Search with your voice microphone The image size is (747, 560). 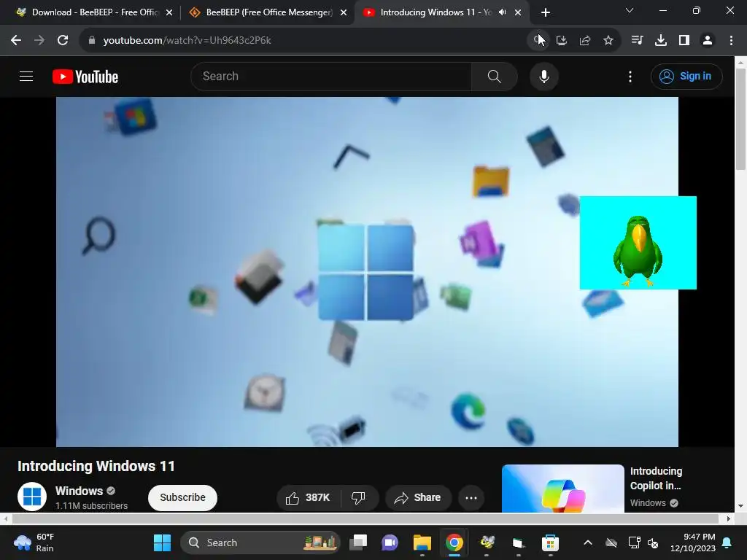[544, 76]
